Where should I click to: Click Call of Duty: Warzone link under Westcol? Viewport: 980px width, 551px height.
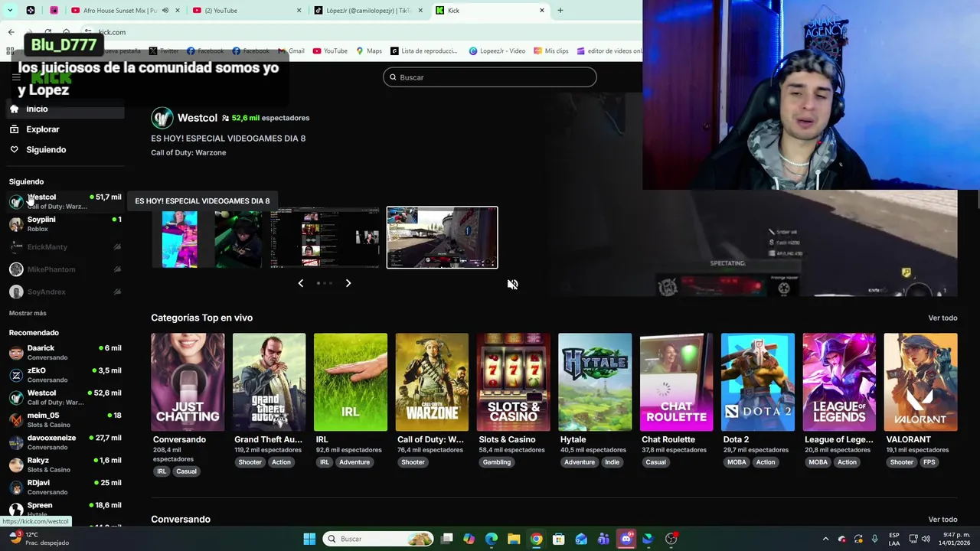pos(188,152)
